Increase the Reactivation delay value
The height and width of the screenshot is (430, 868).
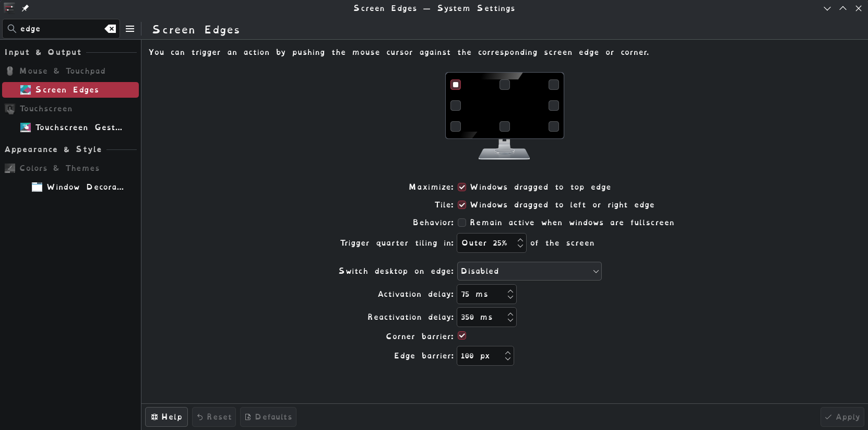click(510, 314)
